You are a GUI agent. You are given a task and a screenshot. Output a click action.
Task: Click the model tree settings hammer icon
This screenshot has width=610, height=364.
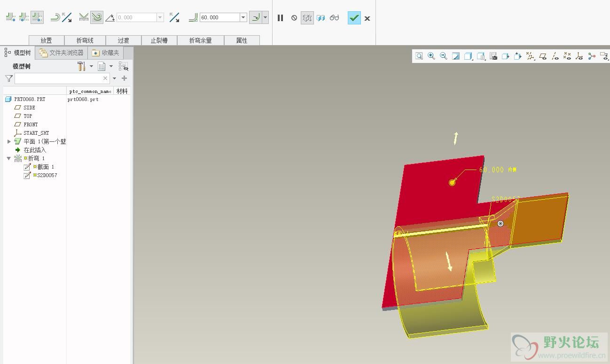coord(81,66)
